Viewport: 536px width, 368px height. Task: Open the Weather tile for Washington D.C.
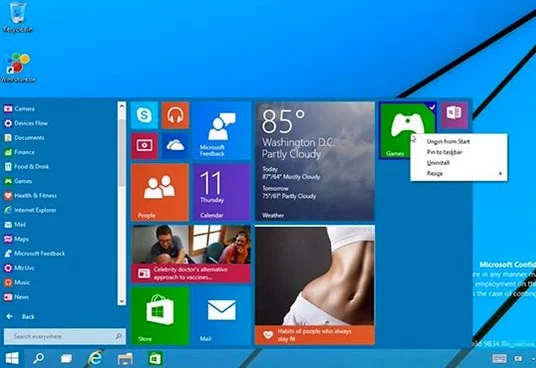(314, 161)
